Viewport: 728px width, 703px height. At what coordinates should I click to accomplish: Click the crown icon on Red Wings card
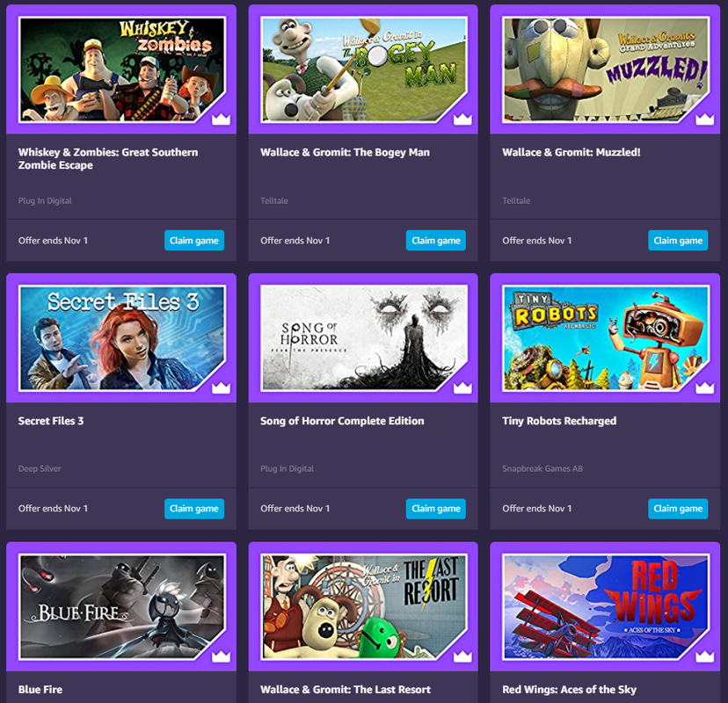(704, 656)
